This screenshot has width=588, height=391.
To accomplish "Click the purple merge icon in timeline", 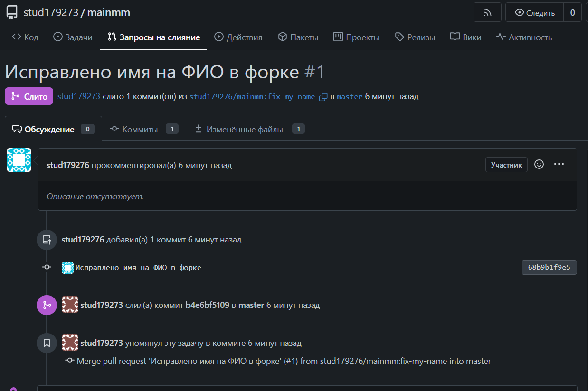I will (x=47, y=305).
